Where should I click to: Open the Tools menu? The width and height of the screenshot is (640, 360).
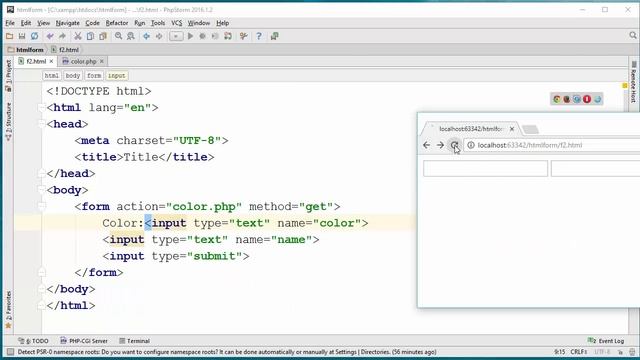click(x=158, y=23)
